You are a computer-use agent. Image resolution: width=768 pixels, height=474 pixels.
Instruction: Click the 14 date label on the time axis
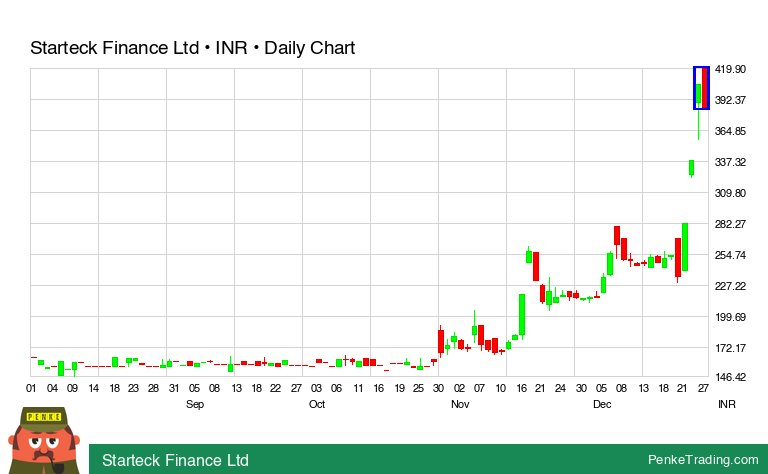tap(94, 388)
